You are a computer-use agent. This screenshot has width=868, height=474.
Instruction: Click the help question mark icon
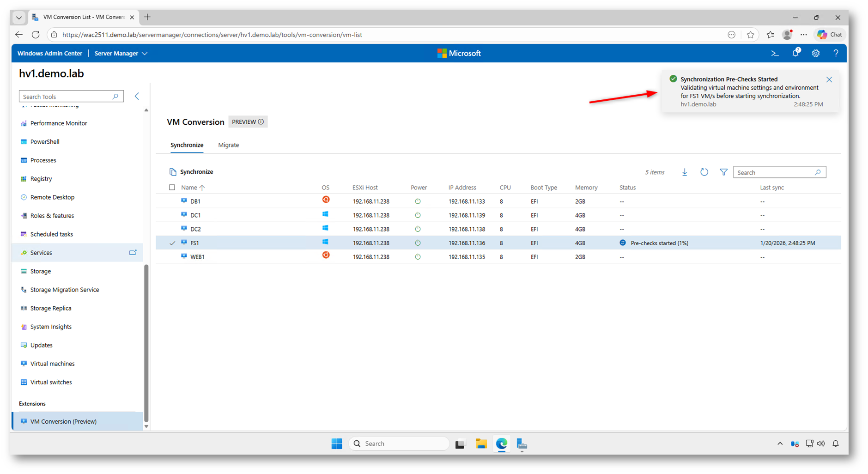point(836,54)
